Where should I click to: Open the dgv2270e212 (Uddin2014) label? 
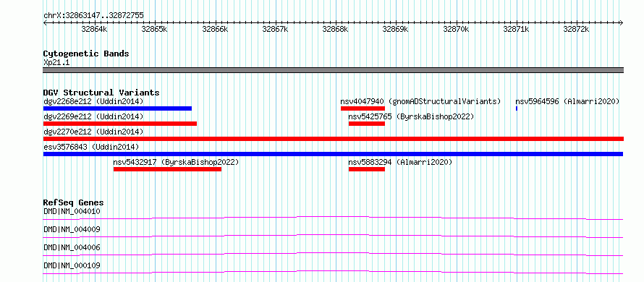(x=93, y=132)
